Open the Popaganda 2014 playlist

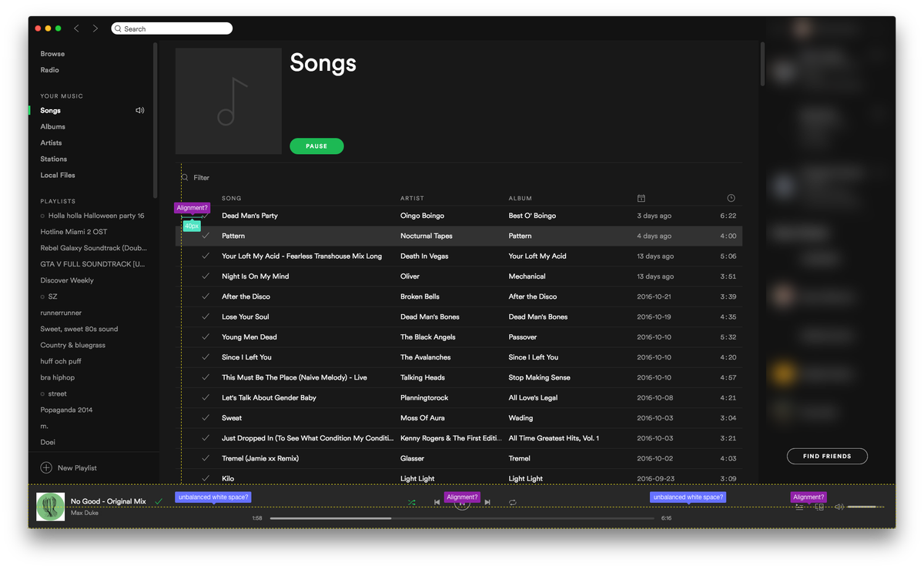pyautogui.click(x=66, y=410)
